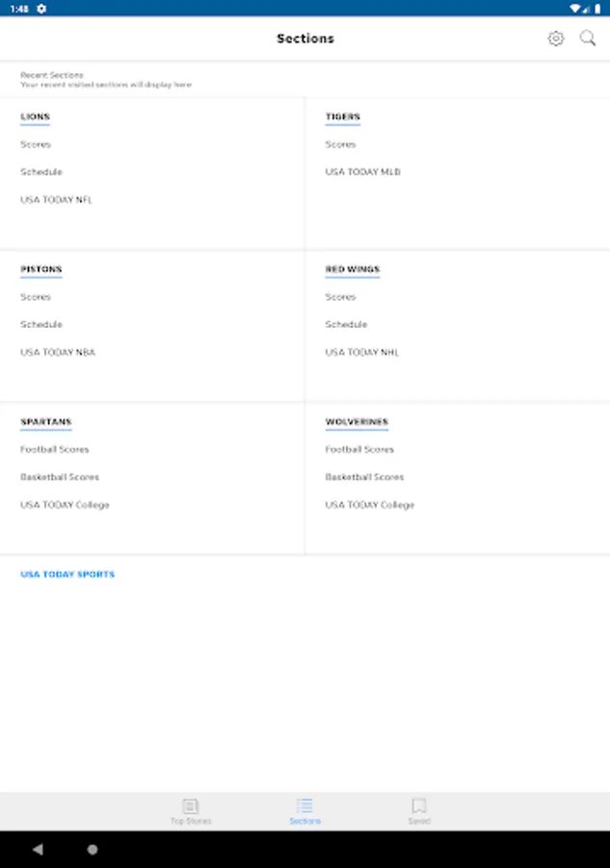Open the PISTONS section header
This screenshot has width=610, height=868.
41,269
